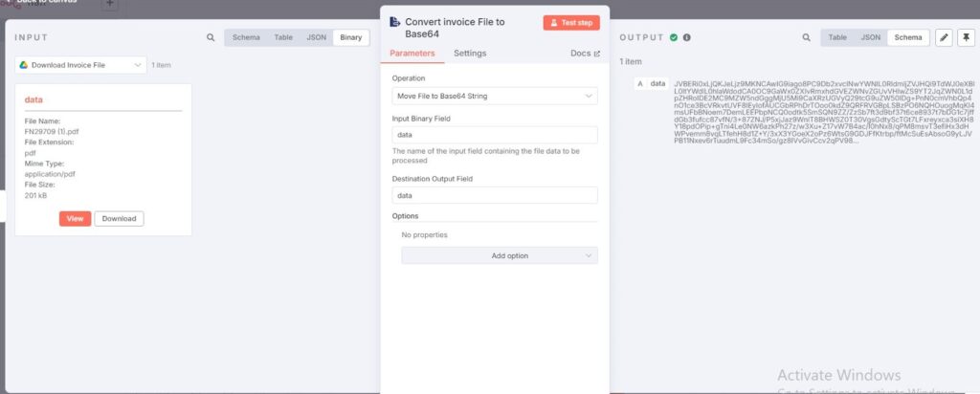Click the Input Binary Field textbox

pos(495,135)
